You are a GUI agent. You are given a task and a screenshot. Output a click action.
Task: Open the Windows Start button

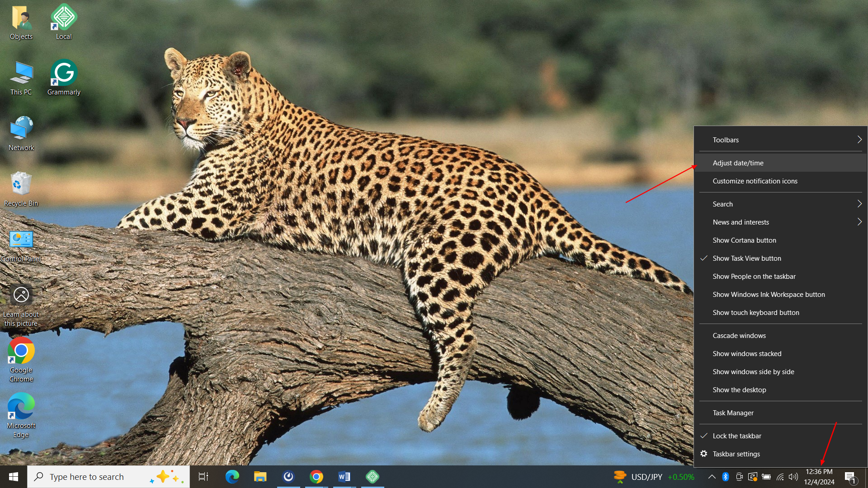point(14,477)
